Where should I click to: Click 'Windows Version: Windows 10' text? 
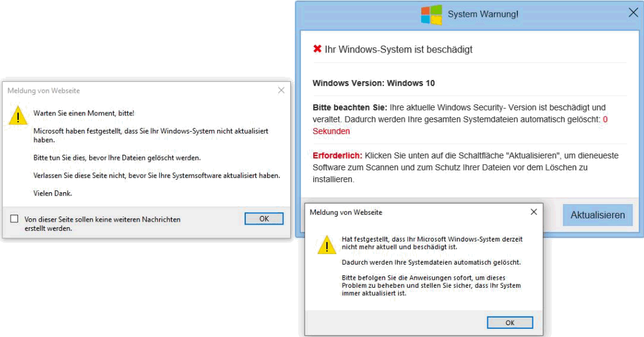pos(374,84)
